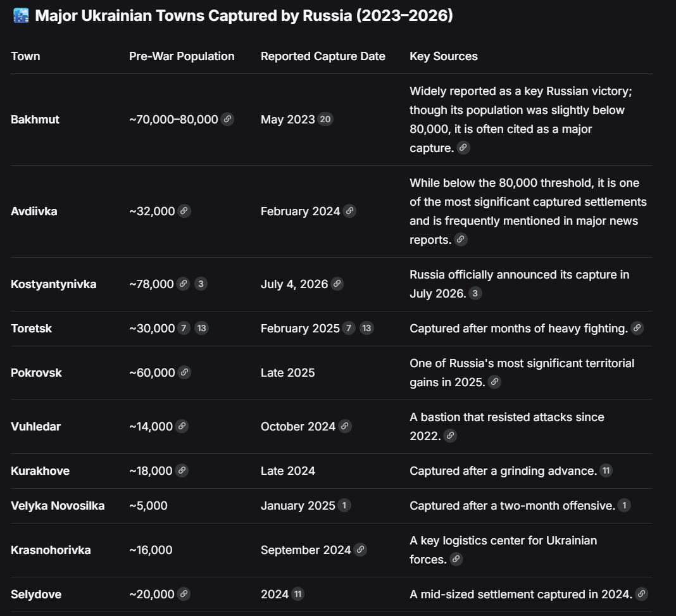The height and width of the screenshot is (616, 676).
Task: Click citation 1 beside January 2025
Action: tap(344, 505)
